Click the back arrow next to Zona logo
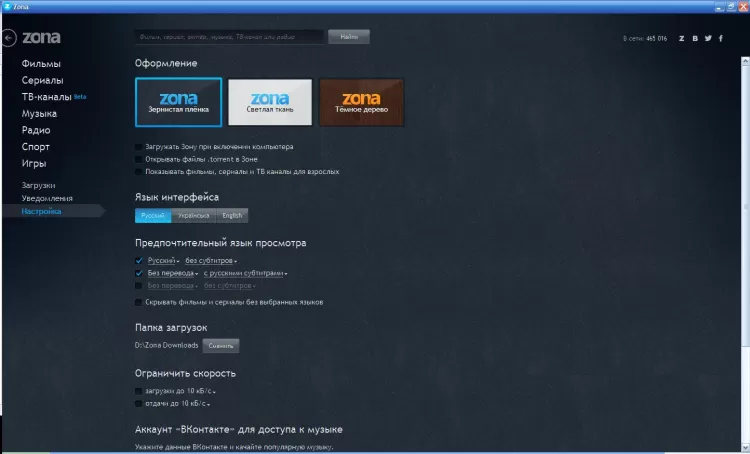The height and width of the screenshot is (454, 750). tap(9, 38)
